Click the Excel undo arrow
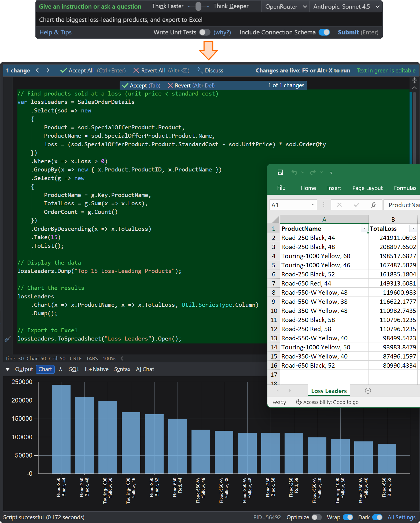 (x=294, y=172)
